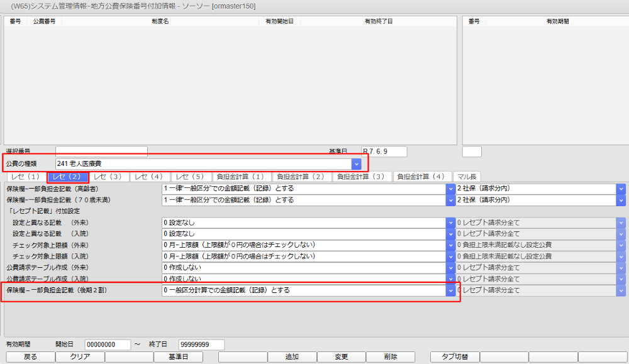Expand 保険欄－一部負担金記載（後期２割） dropdown arrow
629x364 pixels.
(450, 290)
